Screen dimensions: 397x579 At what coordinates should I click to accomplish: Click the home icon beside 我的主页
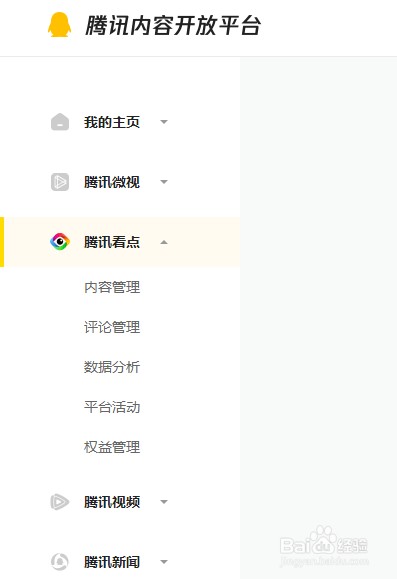click(x=60, y=122)
